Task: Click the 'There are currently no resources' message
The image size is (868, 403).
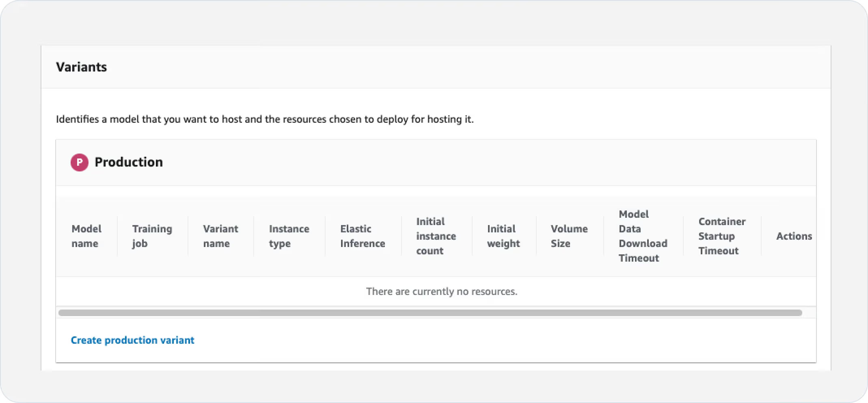Action: pos(441,291)
